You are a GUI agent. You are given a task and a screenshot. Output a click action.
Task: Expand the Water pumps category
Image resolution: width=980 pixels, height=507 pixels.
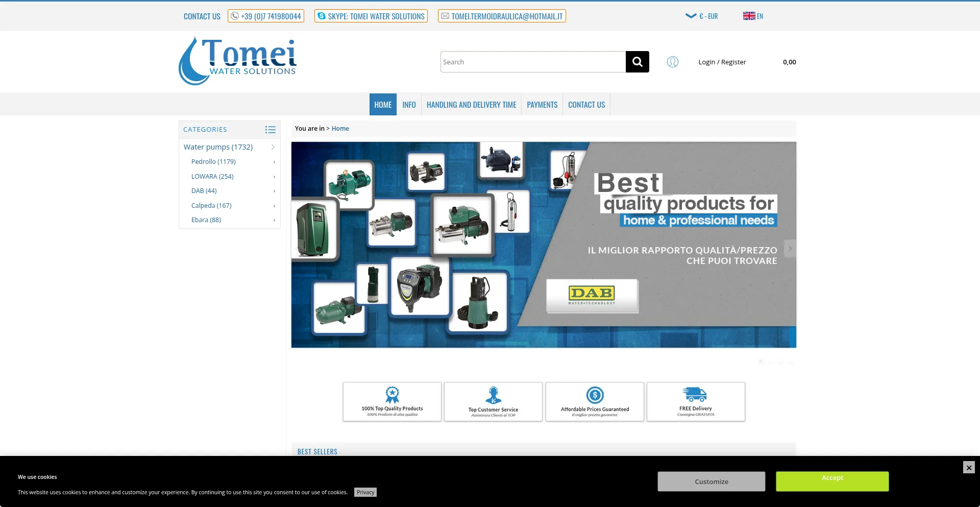273,147
